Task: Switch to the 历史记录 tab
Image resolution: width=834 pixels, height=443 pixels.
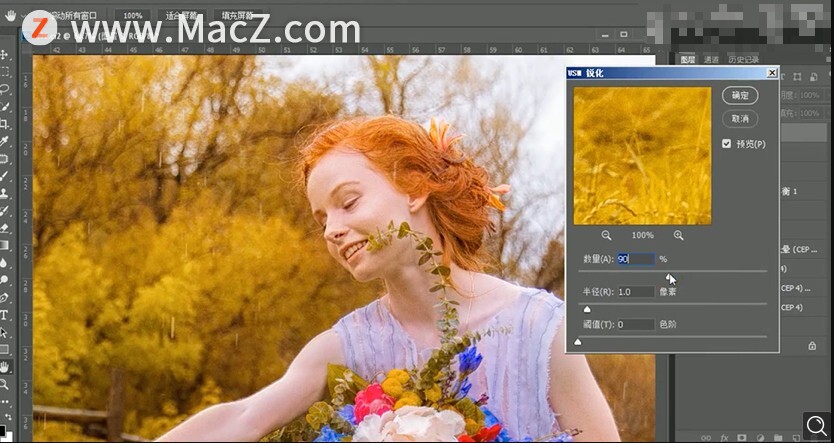Action: pyautogui.click(x=744, y=60)
